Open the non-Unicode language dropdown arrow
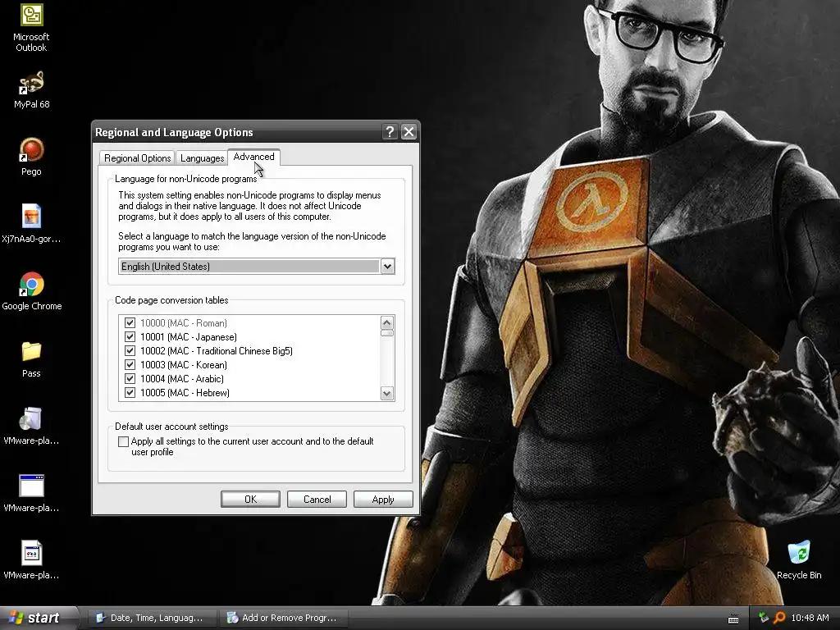This screenshot has width=840, height=630. 387,267
